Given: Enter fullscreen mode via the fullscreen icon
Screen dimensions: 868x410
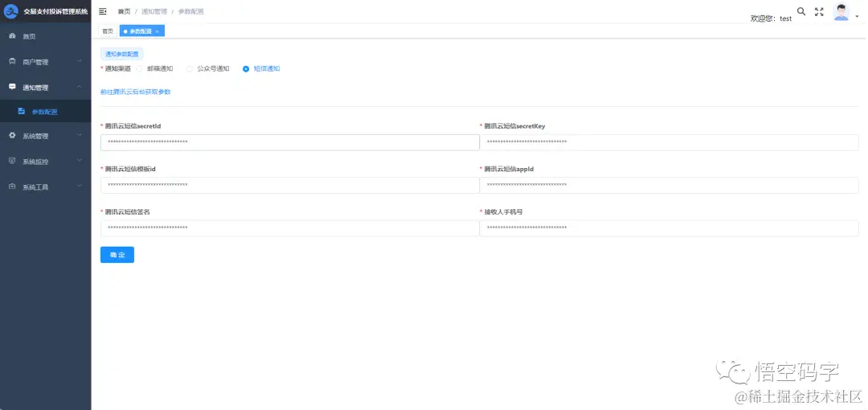Looking at the screenshot, I should [819, 11].
